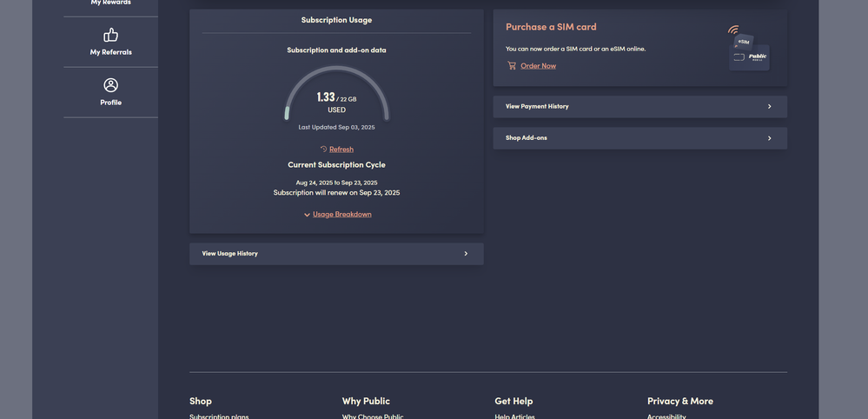The height and width of the screenshot is (419, 868).
Task: Click the Refresh link under data usage
Action: click(341, 150)
